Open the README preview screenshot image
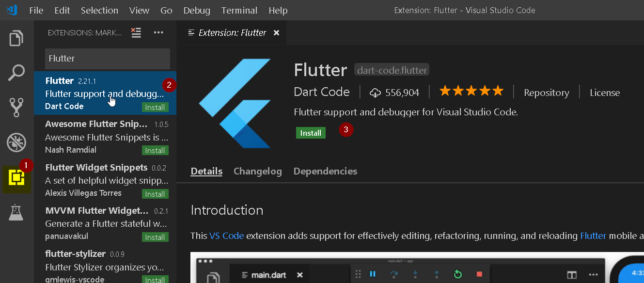The width and height of the screenshot is (644, 283). (x=417, y=267)
